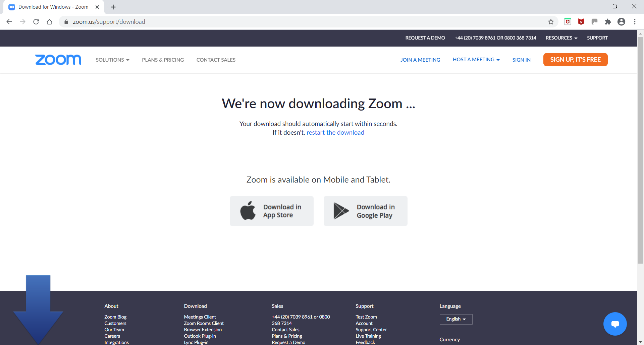Viewport: 644px width, 345px height.
Task: Go to browser home icon
Action: [50, 22]
